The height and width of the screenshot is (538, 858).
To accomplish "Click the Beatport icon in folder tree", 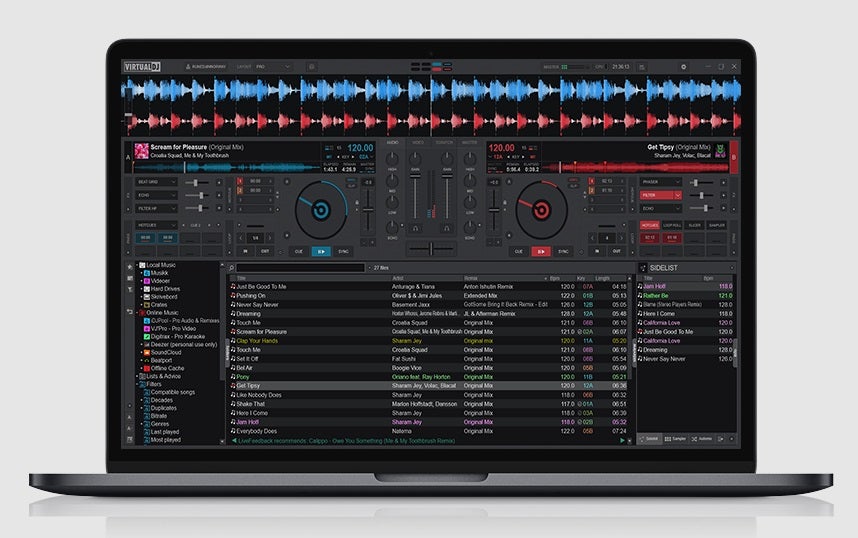I will point(147,360).
